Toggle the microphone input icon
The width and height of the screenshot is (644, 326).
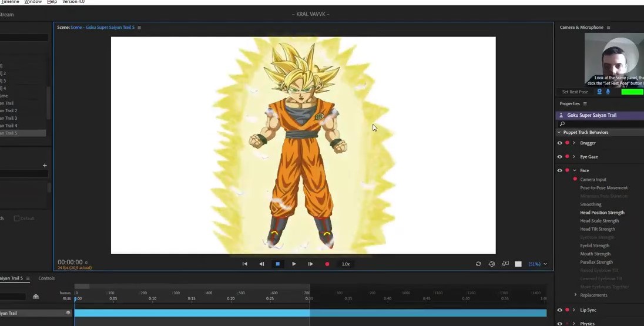(x=608, y=92)
